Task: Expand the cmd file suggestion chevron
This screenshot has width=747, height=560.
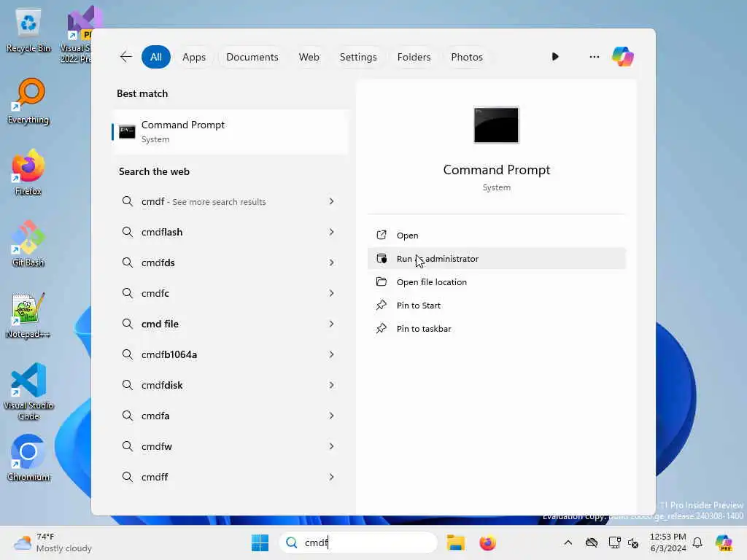Action: [x=332, y=324]
